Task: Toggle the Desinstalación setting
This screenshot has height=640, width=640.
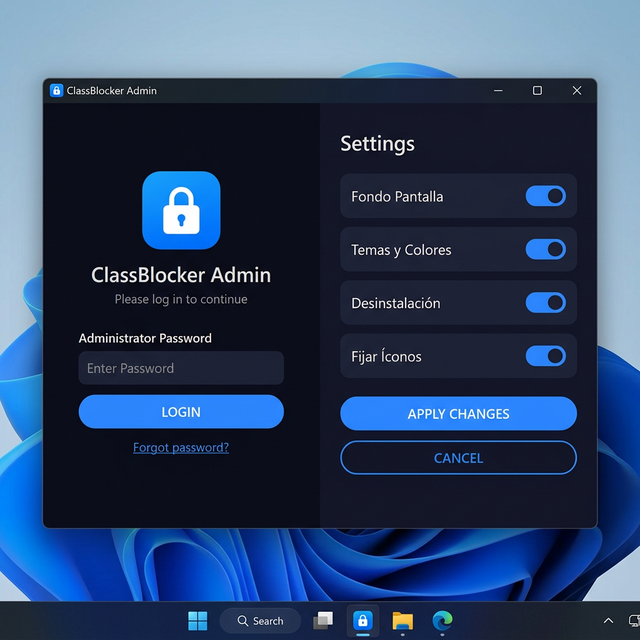Action: pyautogui.click(x=545, y=303)
